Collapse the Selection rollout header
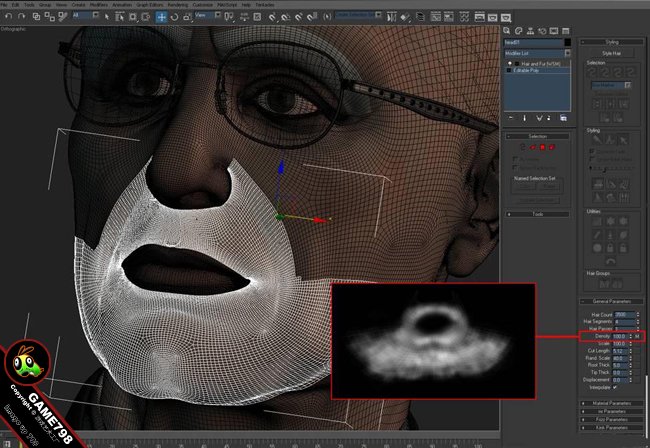650x448 pixels. (x=537, y=136)
